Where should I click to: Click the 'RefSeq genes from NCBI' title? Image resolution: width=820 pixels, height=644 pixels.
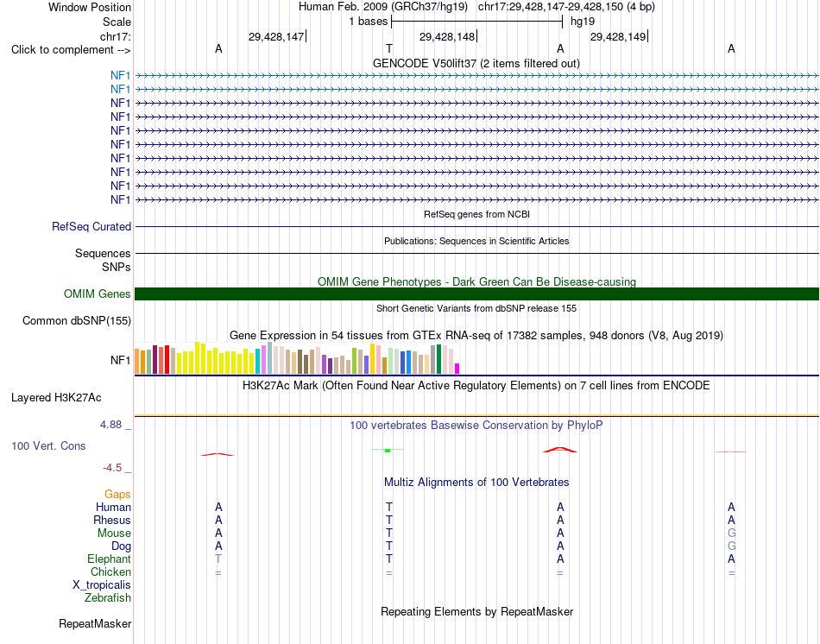tap(477, 214)
